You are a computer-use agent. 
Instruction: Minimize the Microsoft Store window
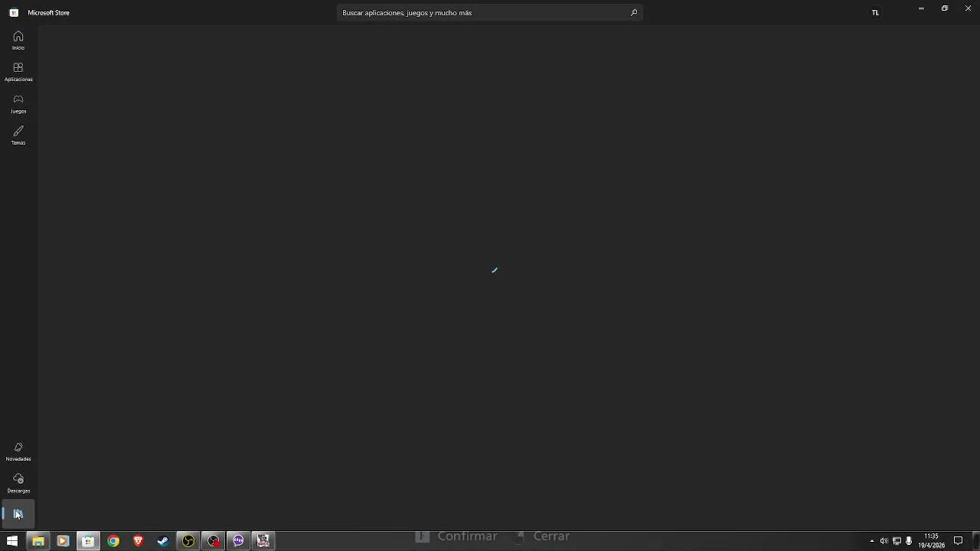point(921,8)
